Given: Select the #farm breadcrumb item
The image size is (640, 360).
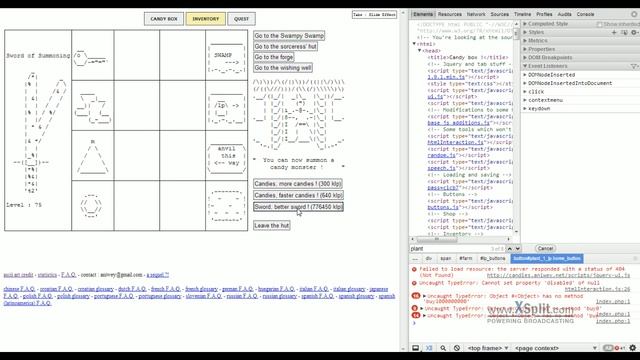Looking at the screenshot, I should click(x=465, y=259).
